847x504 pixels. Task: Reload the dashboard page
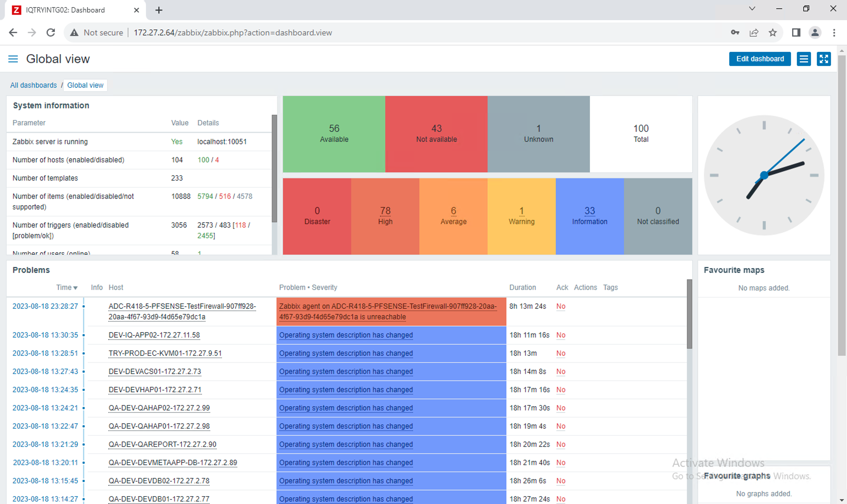pos(51,33)
